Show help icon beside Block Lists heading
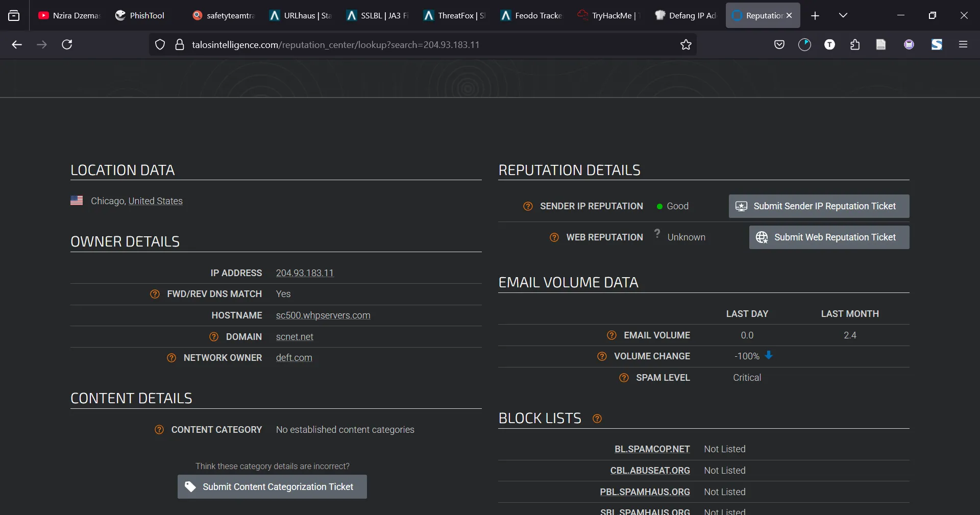This screenshot has height=515, width=980. [597, 419]
